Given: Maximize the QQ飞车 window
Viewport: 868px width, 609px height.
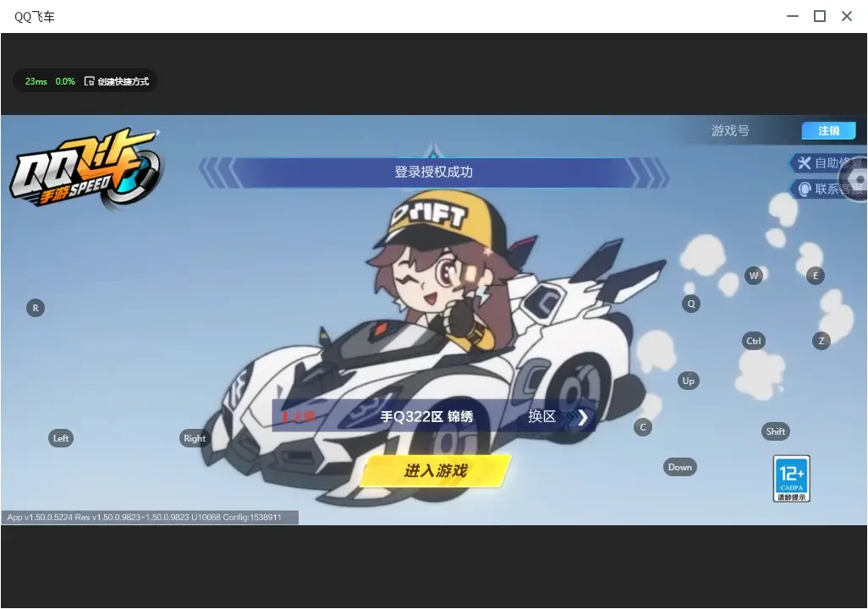Looking at the screenshot, I should click(819, 17).
